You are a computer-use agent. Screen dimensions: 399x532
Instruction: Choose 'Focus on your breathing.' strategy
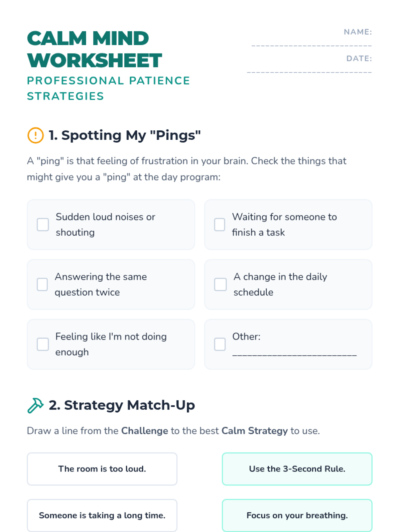pyautogui.click(x=297, y=515)
